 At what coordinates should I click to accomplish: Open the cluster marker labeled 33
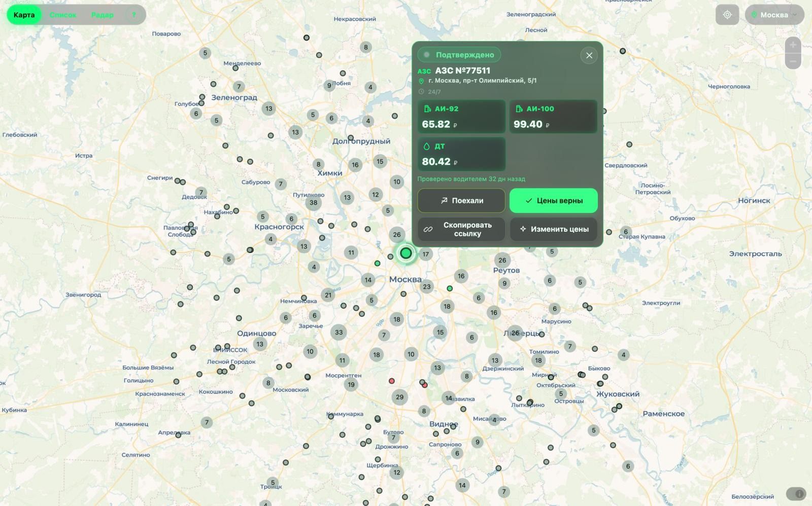(x=339, y=333)
